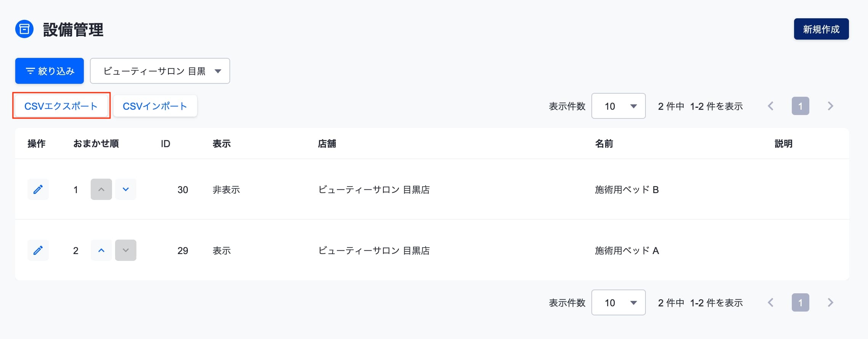Click the CSVエクスポート button

coord(61,106)
